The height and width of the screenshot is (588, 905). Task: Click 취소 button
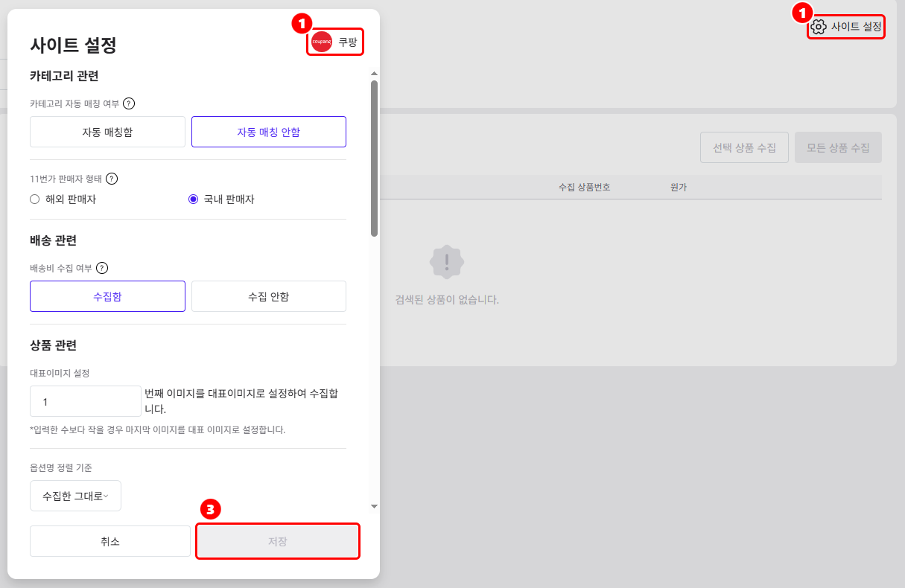110,541
